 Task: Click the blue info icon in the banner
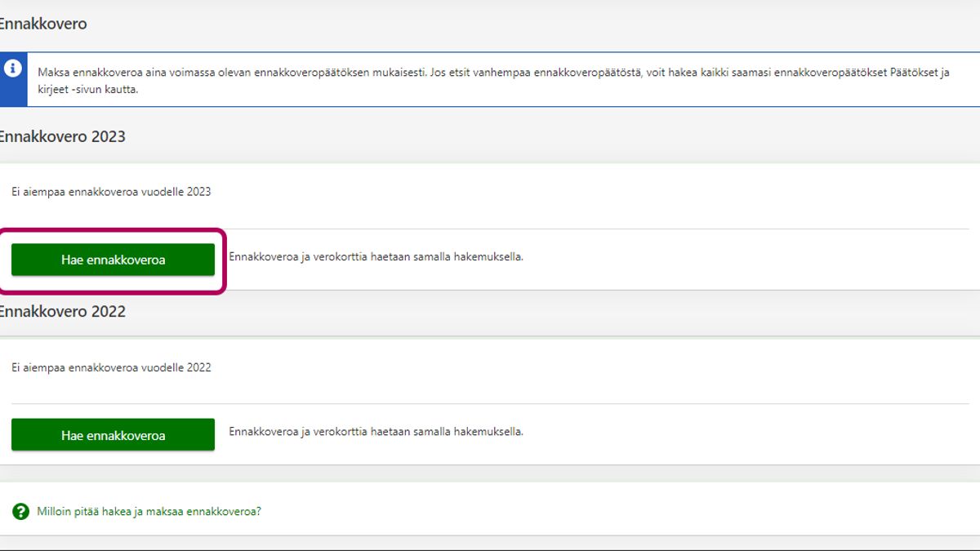point(12,69)
